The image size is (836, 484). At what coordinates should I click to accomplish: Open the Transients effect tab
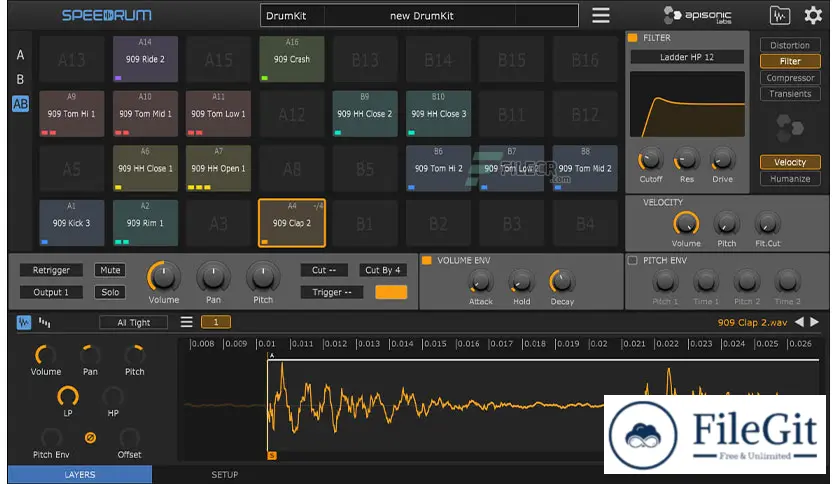pyautogui.click(x=790, y=94)
